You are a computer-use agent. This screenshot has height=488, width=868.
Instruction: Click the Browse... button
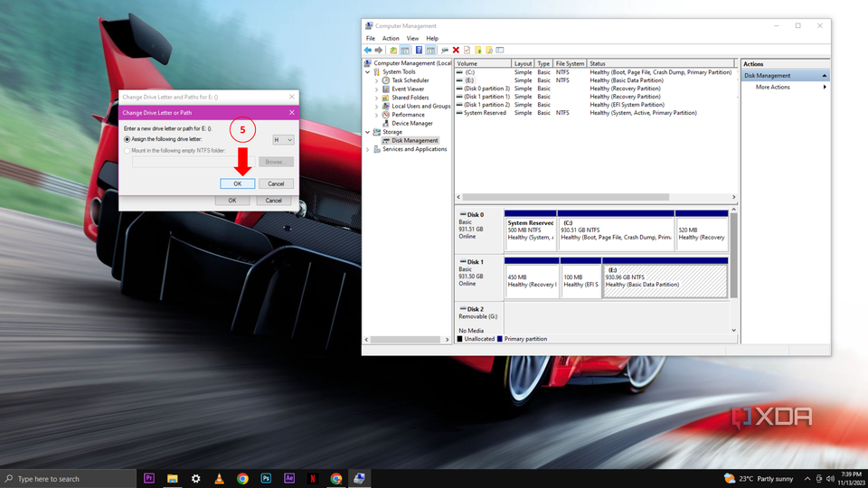276,162
